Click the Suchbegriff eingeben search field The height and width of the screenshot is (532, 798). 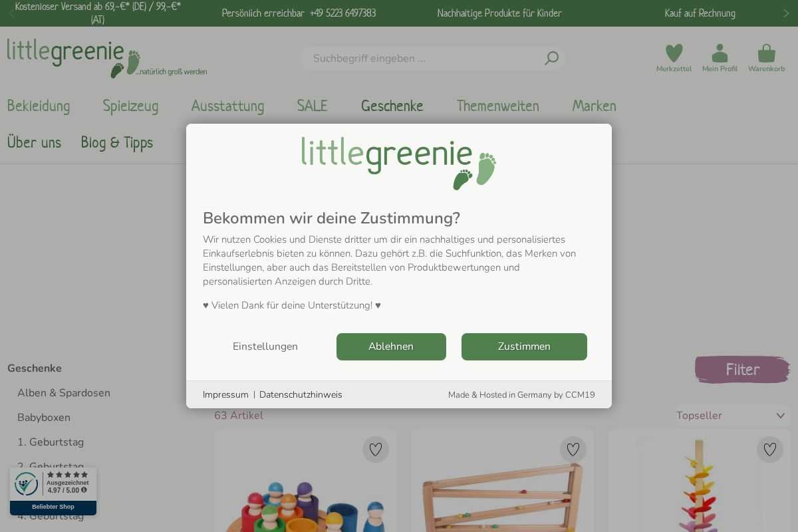coord(426,59)
